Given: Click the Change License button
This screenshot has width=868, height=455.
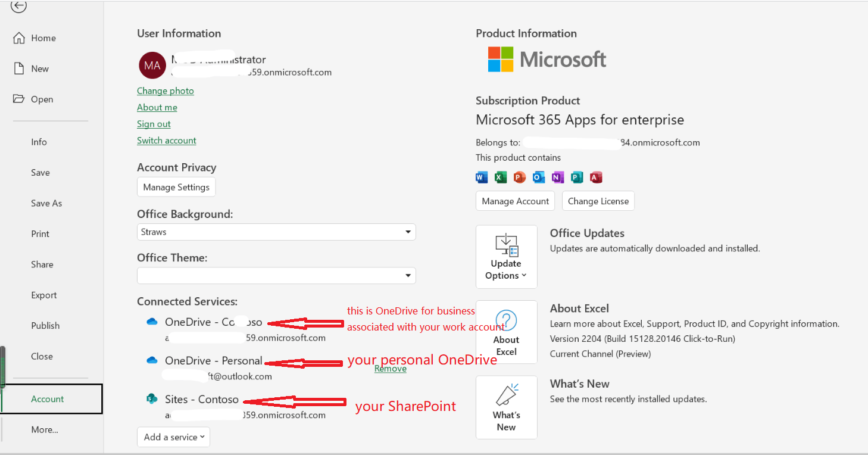Looking at the screenshot, I should 598,201.
